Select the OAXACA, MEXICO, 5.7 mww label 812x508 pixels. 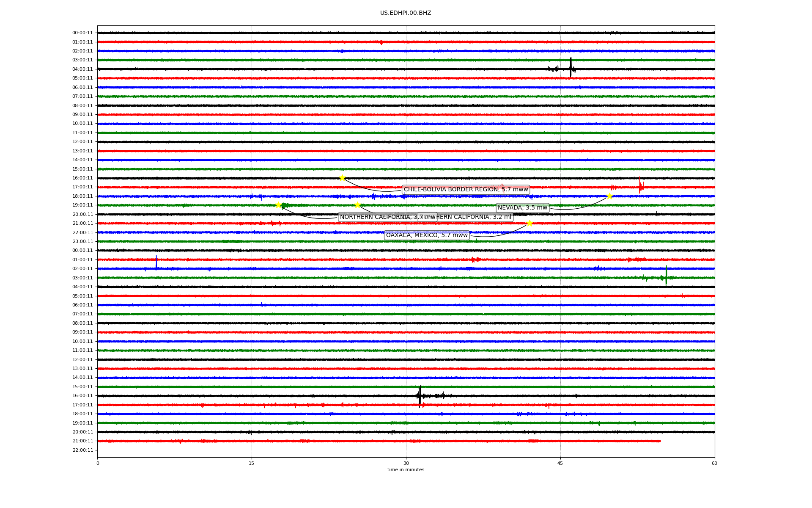(427, 235)
